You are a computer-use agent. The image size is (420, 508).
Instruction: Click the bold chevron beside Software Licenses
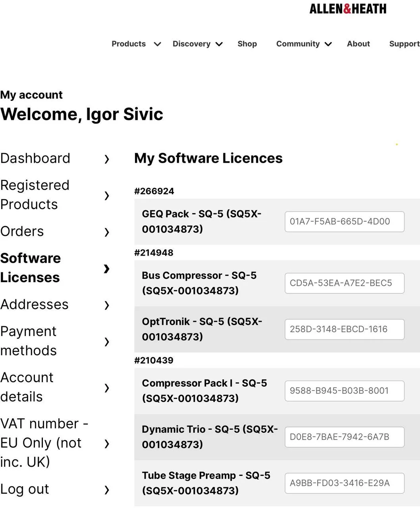click(106, 269)
